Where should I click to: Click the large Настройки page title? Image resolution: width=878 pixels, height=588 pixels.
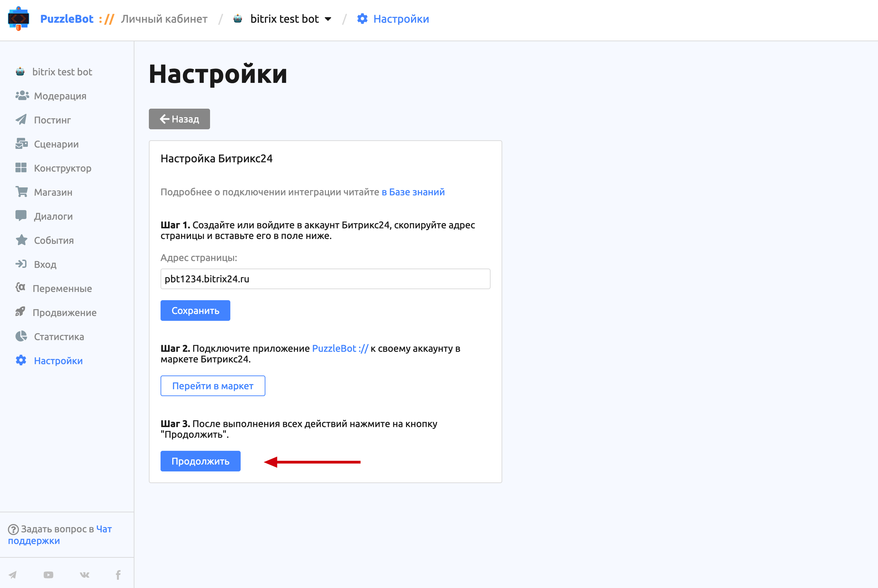click(218, 74)
